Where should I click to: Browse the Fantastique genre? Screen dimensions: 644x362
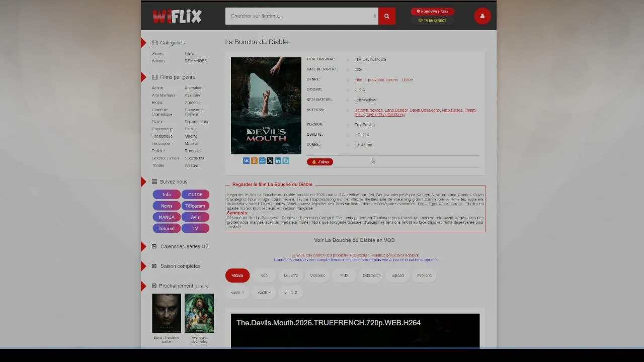[162, 136]
